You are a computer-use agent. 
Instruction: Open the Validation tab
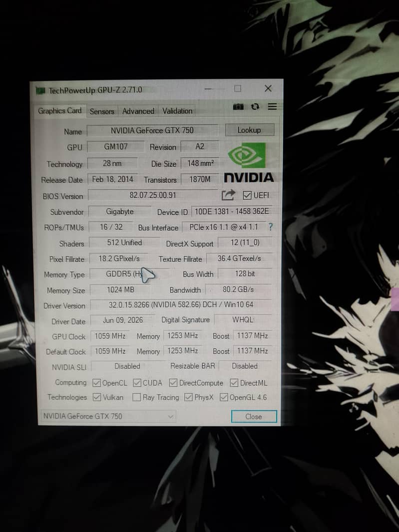(177, 111)
